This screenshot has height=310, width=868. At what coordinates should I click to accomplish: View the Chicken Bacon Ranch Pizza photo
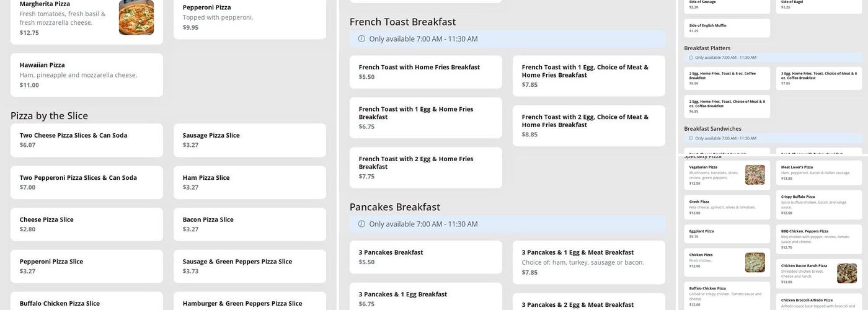846,273
